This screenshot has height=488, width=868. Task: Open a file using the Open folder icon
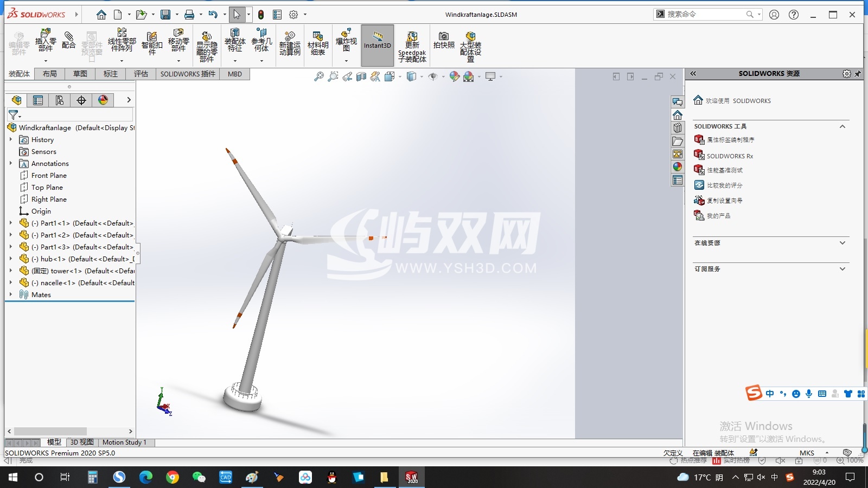click(141, 15)
